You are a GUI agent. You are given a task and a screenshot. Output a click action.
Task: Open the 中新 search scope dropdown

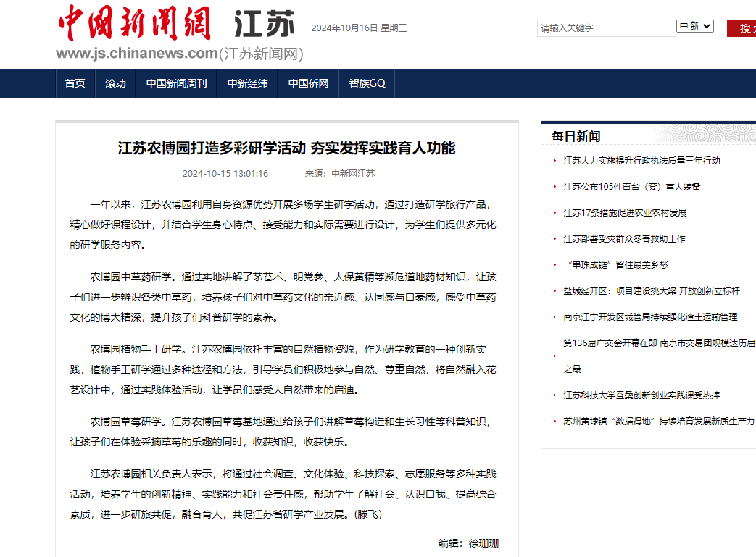click(x=695, y=26)
